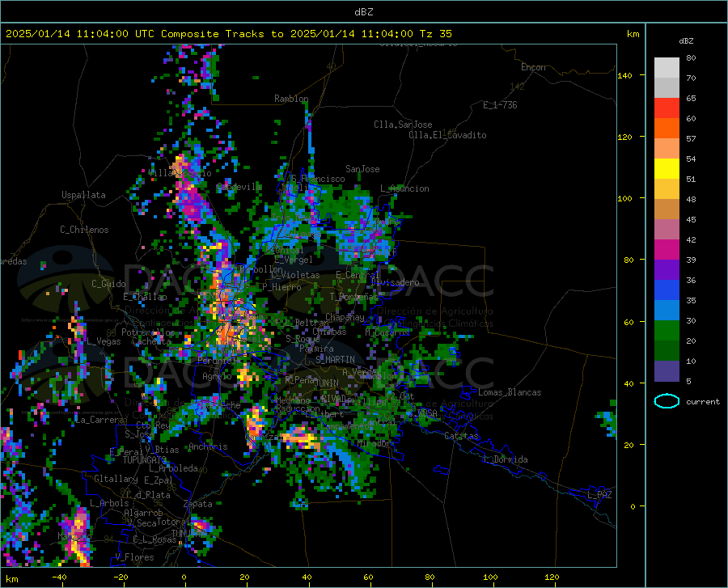Click the 'Zapata' place label
Image resolution: width=728 pixels, height=588 pixels.
198,504
